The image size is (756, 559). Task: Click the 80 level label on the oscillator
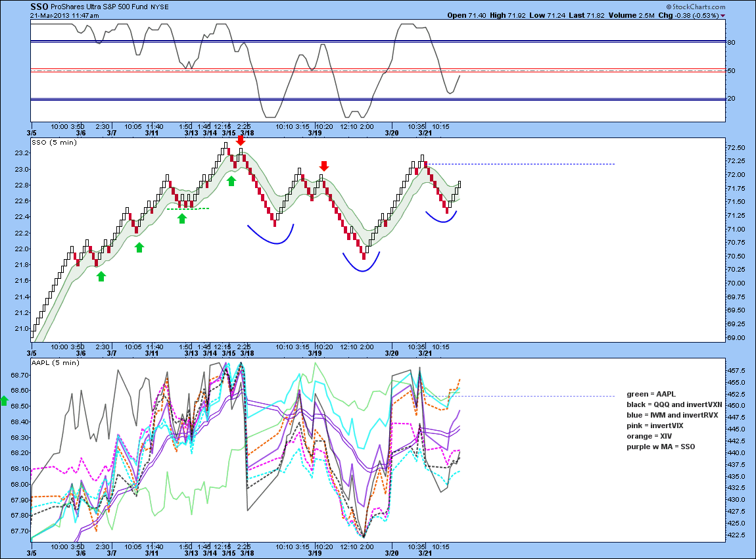point(732,43)
